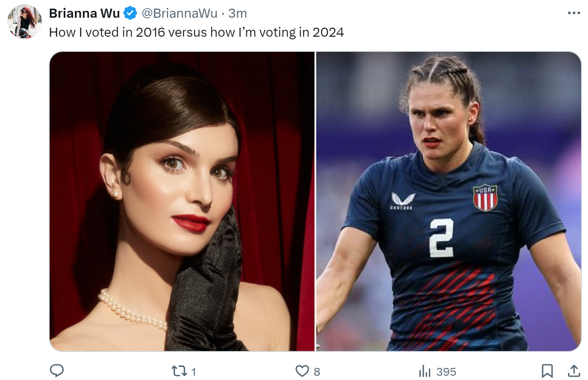Click the USA shield crest on the jersey
Image resolution: width=588 pixels, height=380 pixels.
(485, 198)
